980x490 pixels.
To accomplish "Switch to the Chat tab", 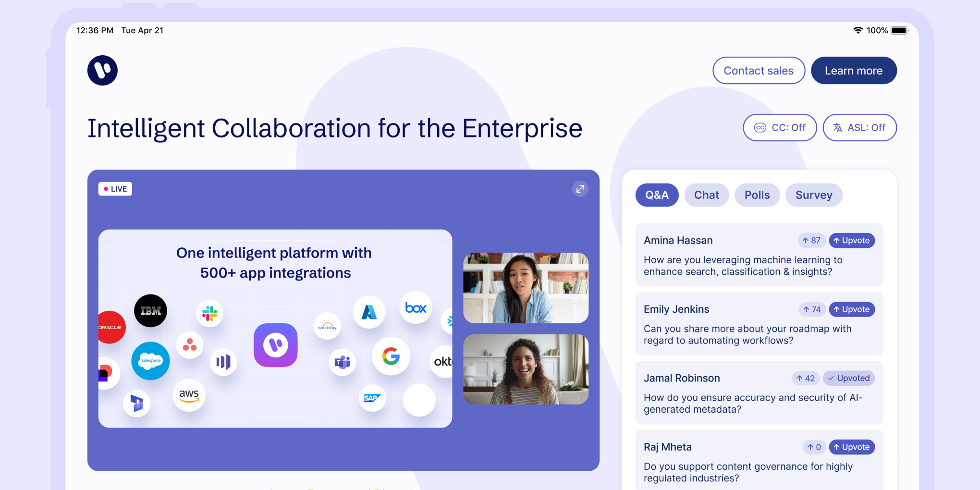I will (x=706, y=195).
